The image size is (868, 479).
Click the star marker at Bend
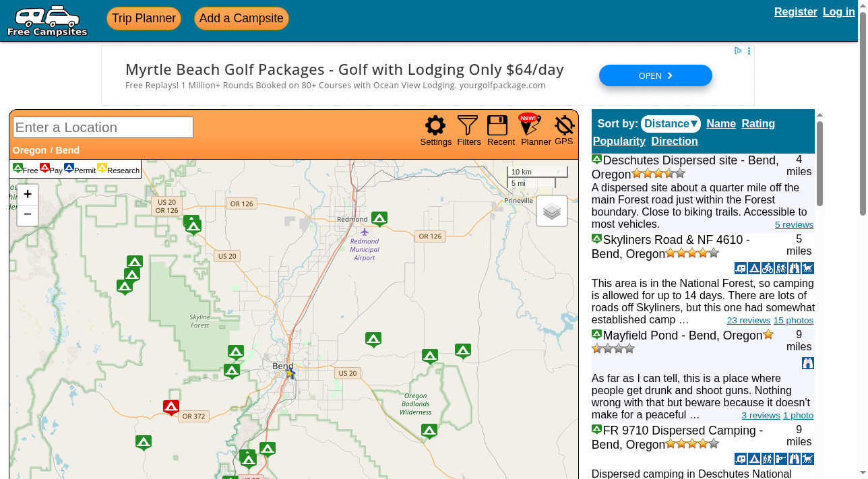click(x=290, y=373)
